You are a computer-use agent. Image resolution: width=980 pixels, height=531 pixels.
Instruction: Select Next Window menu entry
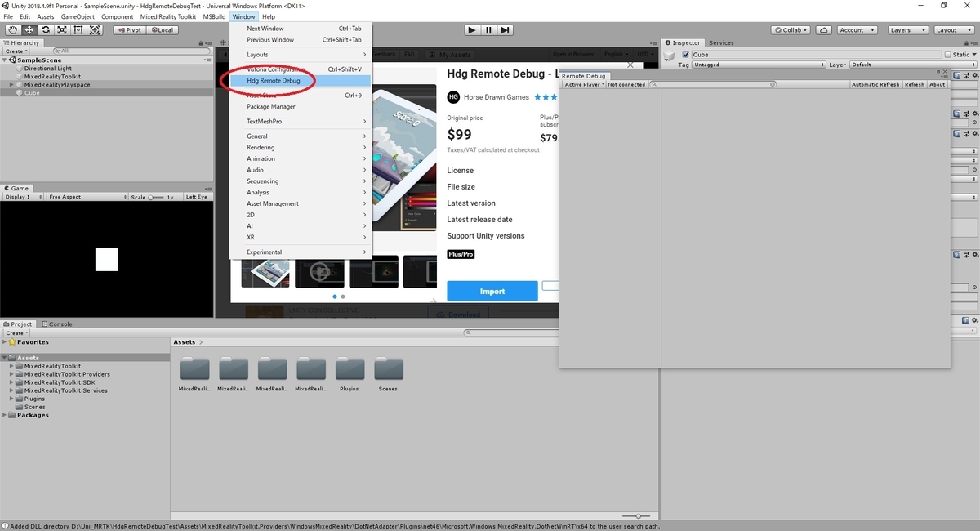pos(301,29)
